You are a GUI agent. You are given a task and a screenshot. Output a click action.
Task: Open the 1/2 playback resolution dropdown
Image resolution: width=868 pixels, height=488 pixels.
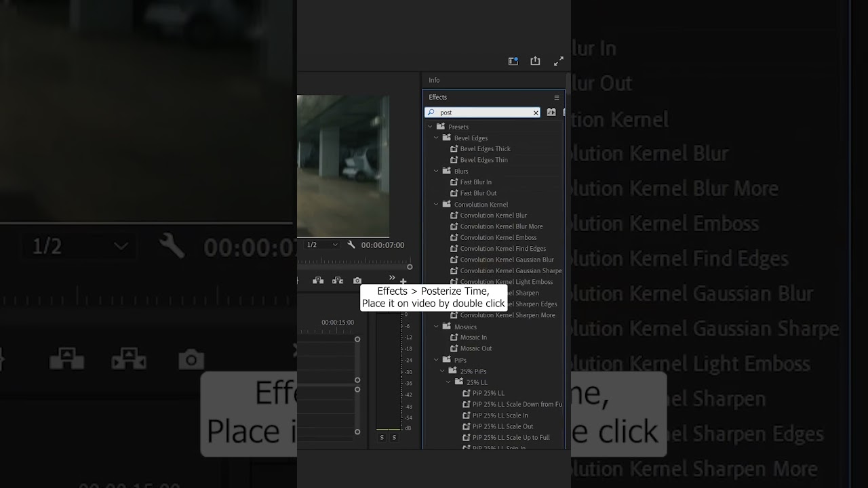click(321, 245)
